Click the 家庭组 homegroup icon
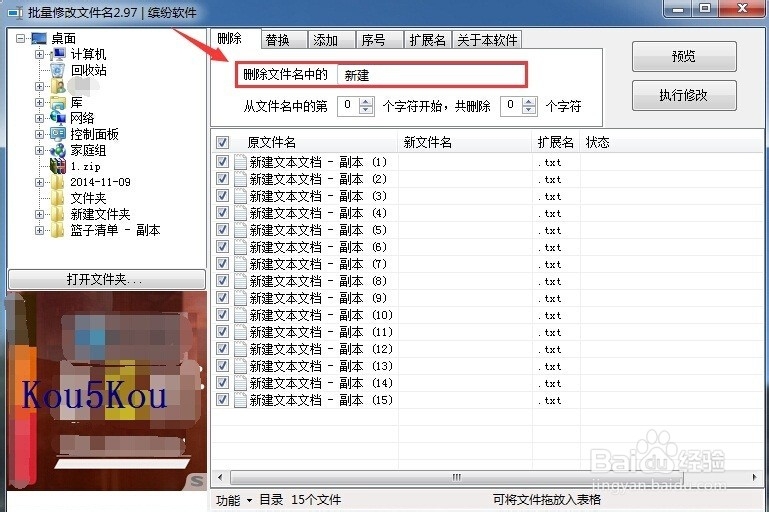The height and width of the screenshot is (512, 769). pos(58,151)
